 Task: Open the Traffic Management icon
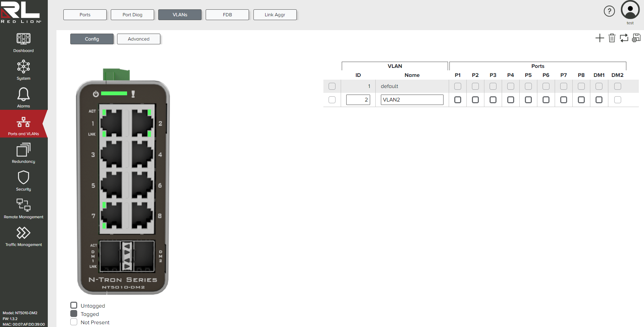coord(24,233)
